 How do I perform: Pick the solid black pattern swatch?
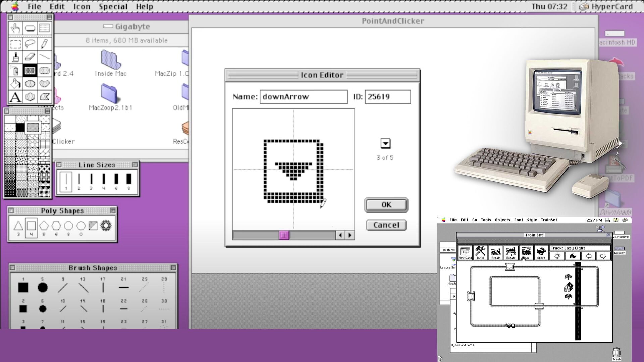coord(20,127)
